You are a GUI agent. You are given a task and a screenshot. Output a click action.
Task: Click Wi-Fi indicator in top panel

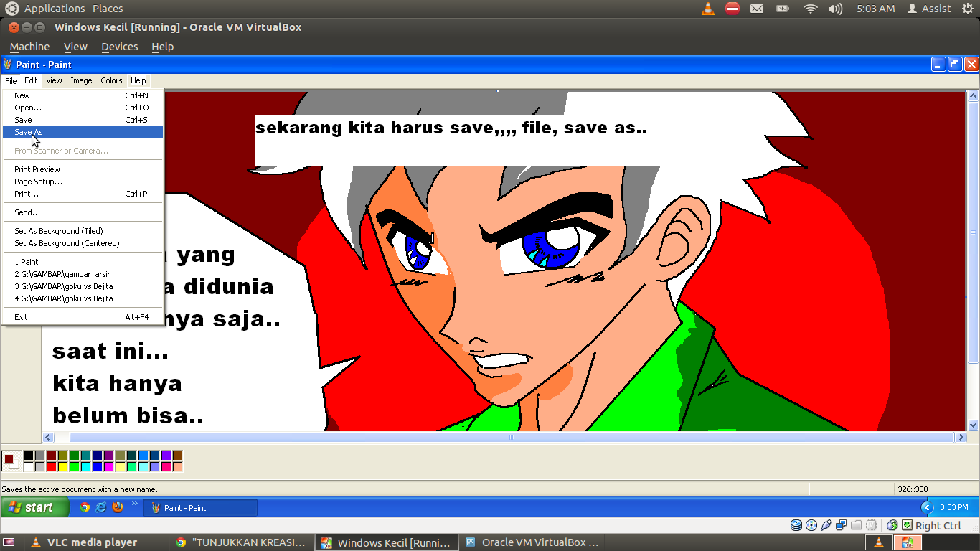pyautogui.click(x=811, y=9)
